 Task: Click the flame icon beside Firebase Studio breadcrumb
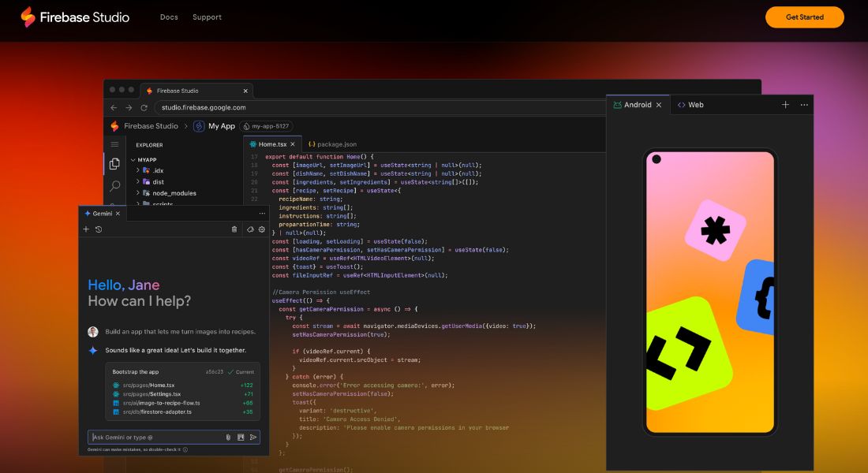[114, 126]
